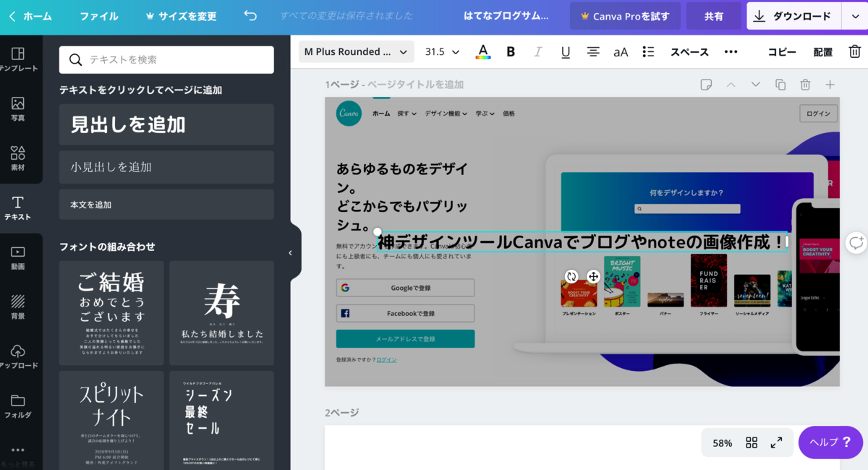Click the テキストを検索 search field

[x=166, y=59]
